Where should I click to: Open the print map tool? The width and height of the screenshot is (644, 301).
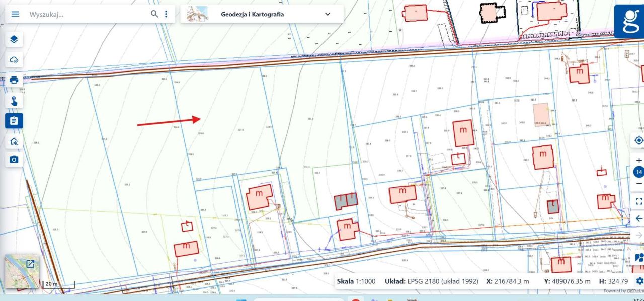(x=14, y=80)
